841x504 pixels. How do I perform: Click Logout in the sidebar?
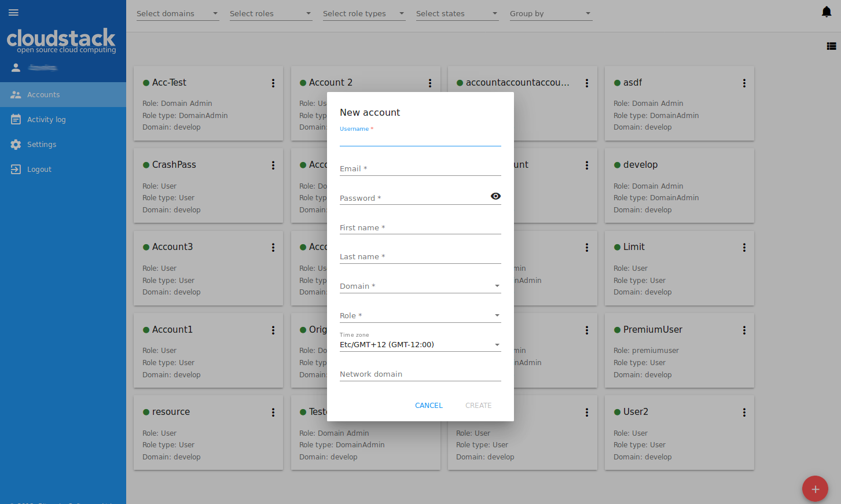point(39,170)
